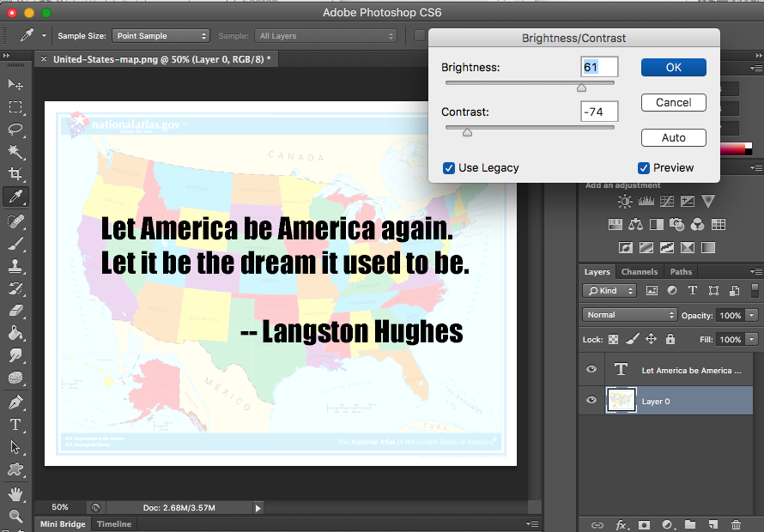Open the Normal blend mode dropdown
The height and width of the screenshot is (532, 764).
630,315
